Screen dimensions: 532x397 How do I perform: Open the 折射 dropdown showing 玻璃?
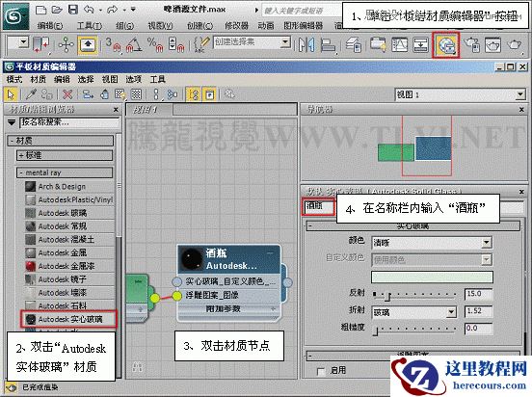point(451,312)
